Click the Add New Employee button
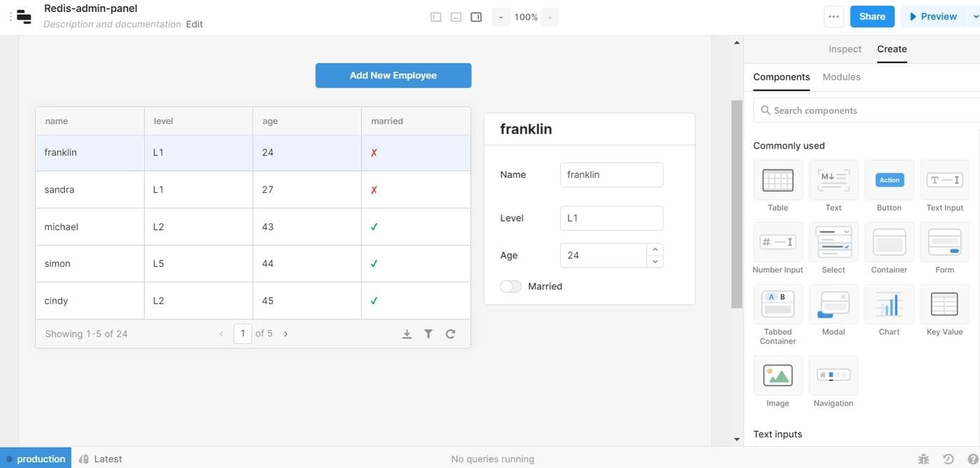 click(393, 76)
